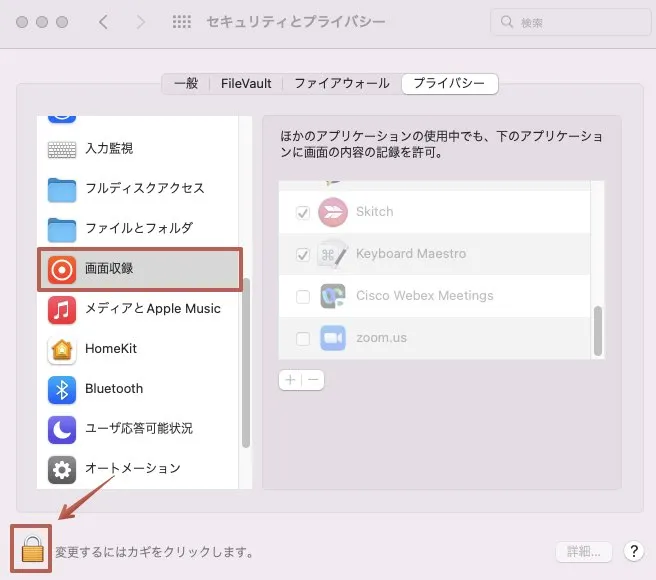This screenshot has height=580, width=656.
Task: Open ユーザ応答可能状況 moon icon entry
Action: [x=62, y=428]
